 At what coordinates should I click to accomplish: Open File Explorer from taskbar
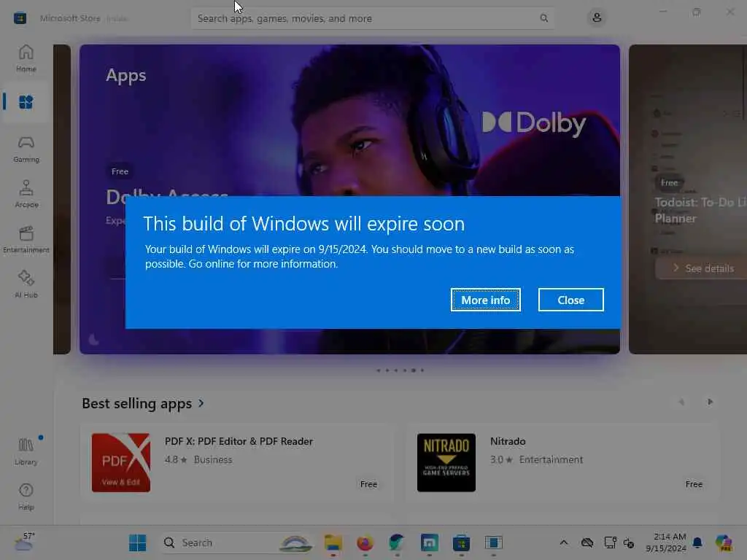pyautogui.click(x=333, y=542)
